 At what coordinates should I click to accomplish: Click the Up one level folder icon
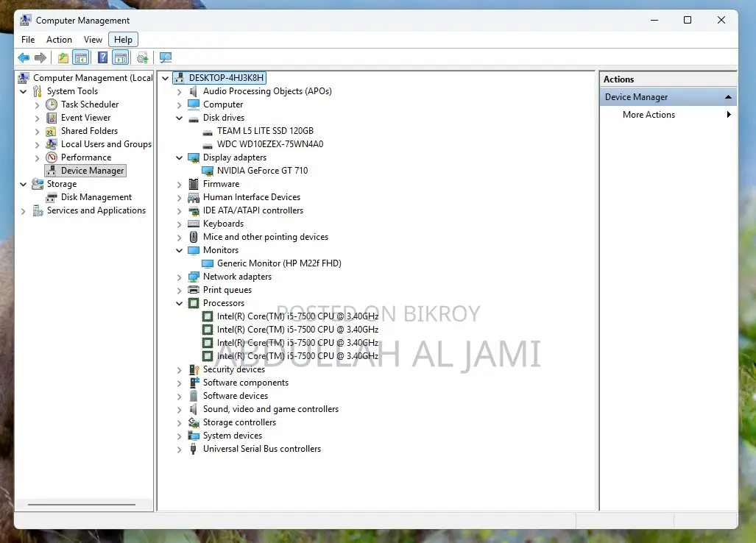63,58
